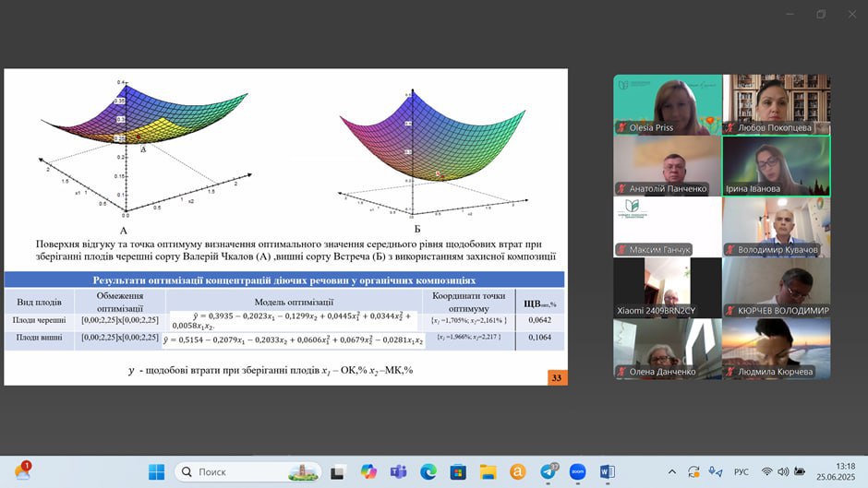
Task: Select Людмила Кюрчева video tile
Action: [x=777, y=349]
